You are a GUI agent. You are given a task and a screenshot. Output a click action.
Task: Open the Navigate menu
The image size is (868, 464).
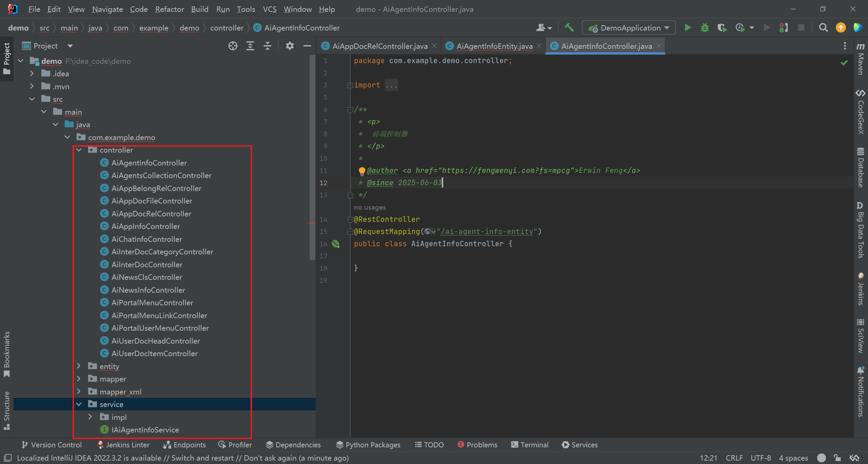[107, 9]
